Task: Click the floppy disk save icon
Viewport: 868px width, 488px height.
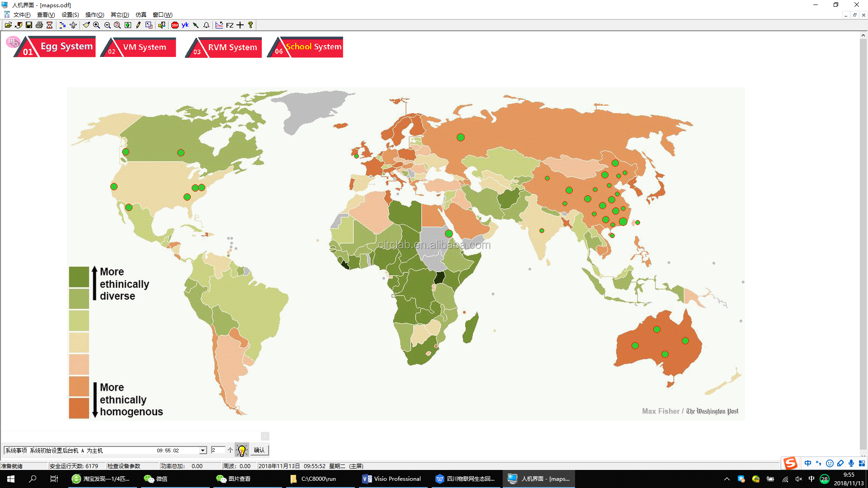Action: pos(29,25)
